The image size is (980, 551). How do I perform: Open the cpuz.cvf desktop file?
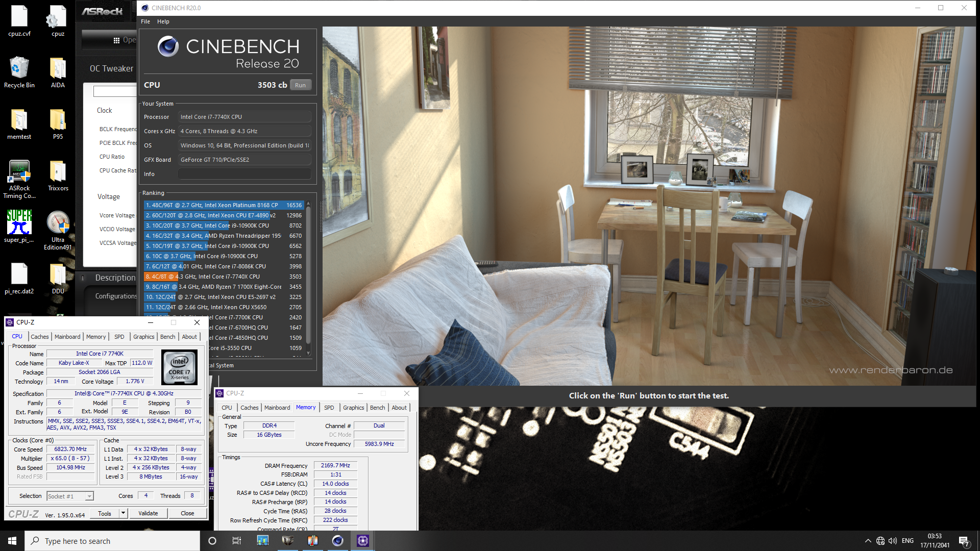pyautogui.click(x=19, y=20)
